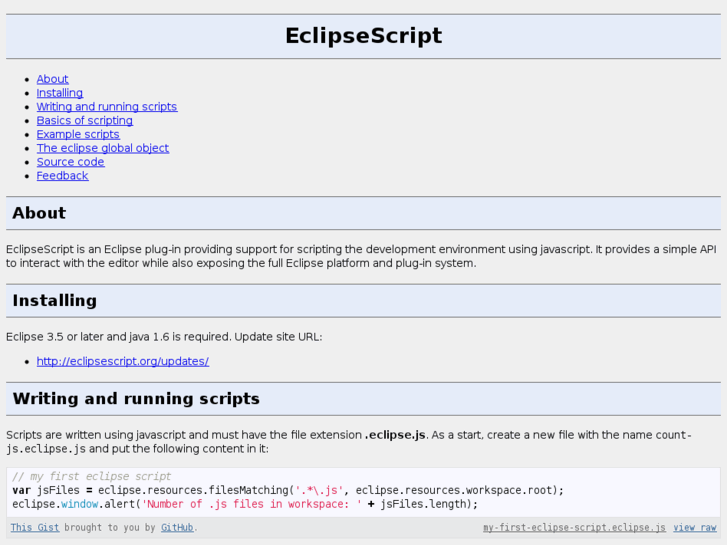This screenshot has width=727, height=545.
Task: Open my-first-eclipse-script.eclipse.js file link
Action: 574,527
